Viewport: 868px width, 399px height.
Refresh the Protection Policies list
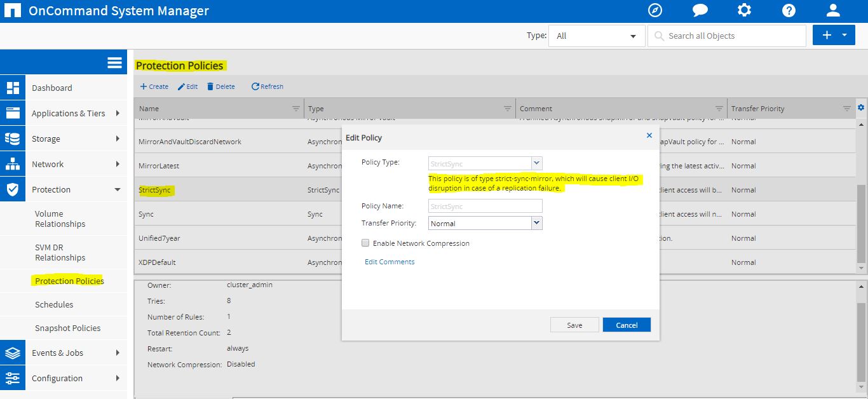tap(266, 86)
